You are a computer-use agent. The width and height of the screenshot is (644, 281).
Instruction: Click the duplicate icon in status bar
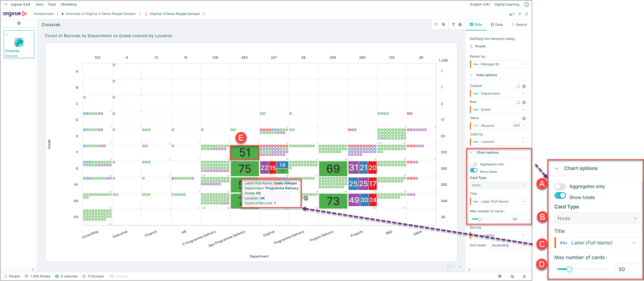512,276
